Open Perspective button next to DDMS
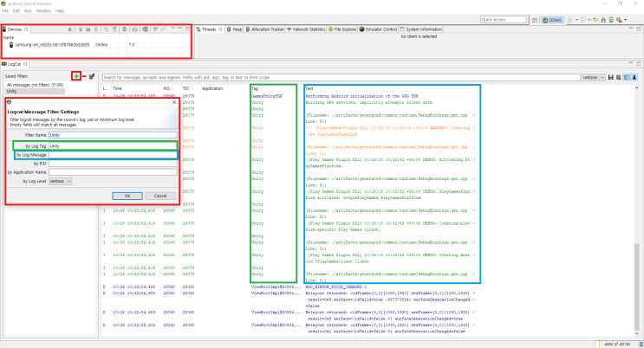 click(534, 20)
